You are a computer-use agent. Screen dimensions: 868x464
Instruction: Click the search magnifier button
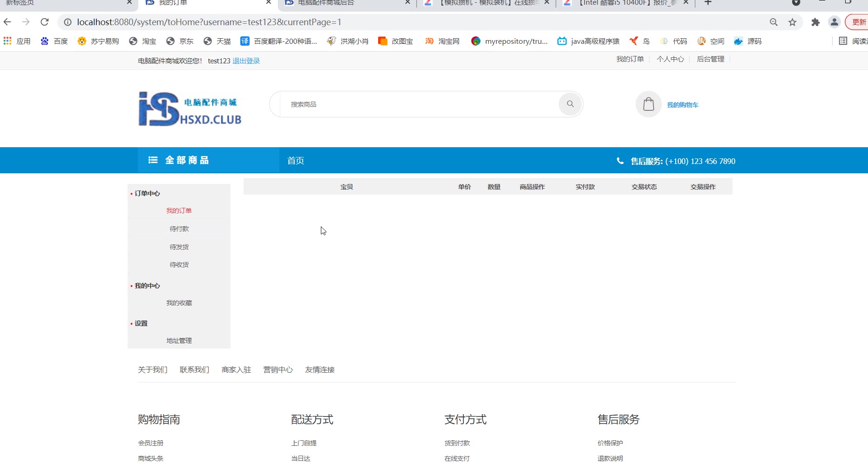[570, 104]
